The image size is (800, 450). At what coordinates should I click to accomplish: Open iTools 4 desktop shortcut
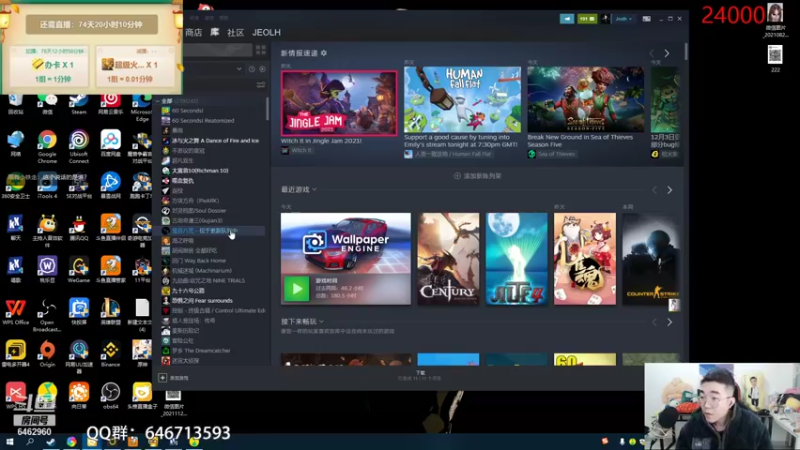pos(47,185)
